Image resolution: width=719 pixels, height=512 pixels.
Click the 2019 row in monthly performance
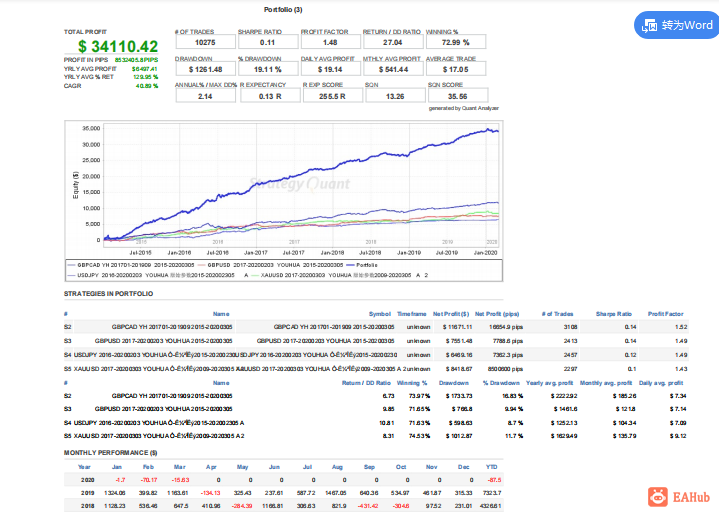pos(283,493)
